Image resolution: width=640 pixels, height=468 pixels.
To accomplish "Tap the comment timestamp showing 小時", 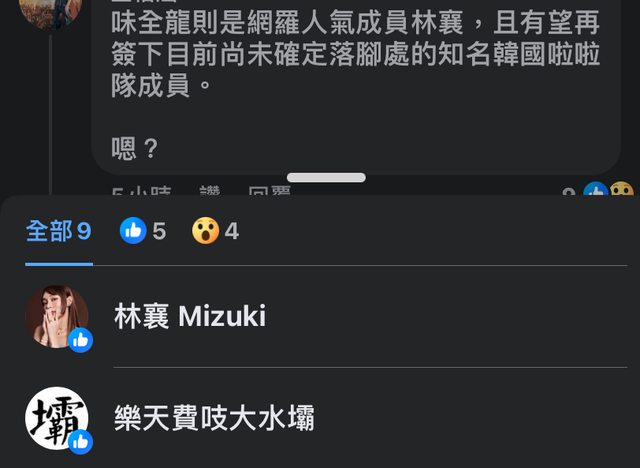I will [x=141, y=191].
